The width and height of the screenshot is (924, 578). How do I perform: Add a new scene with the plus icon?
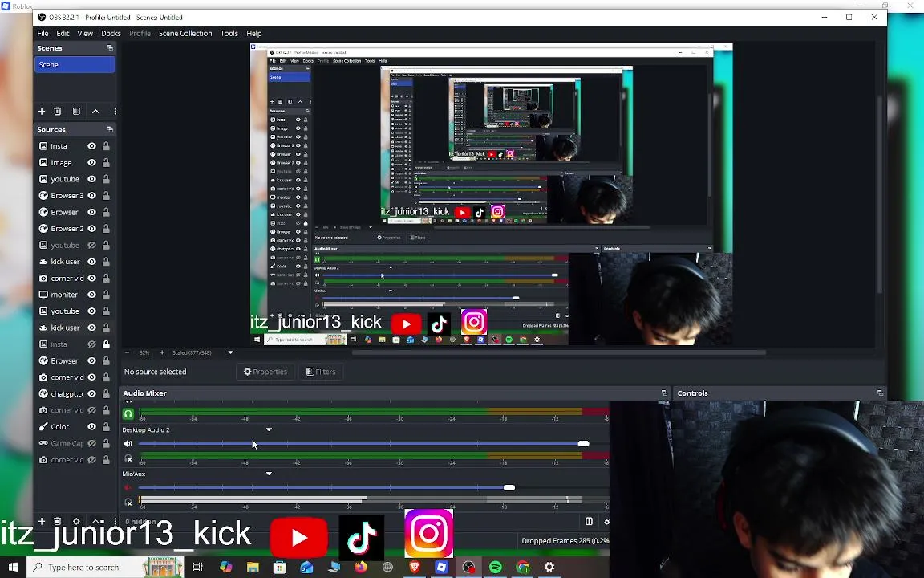click(x=42, y=111)
